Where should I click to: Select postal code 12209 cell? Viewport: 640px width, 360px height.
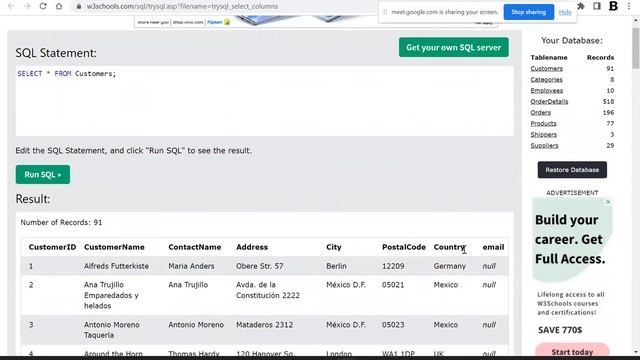click(x=393, y=266)
